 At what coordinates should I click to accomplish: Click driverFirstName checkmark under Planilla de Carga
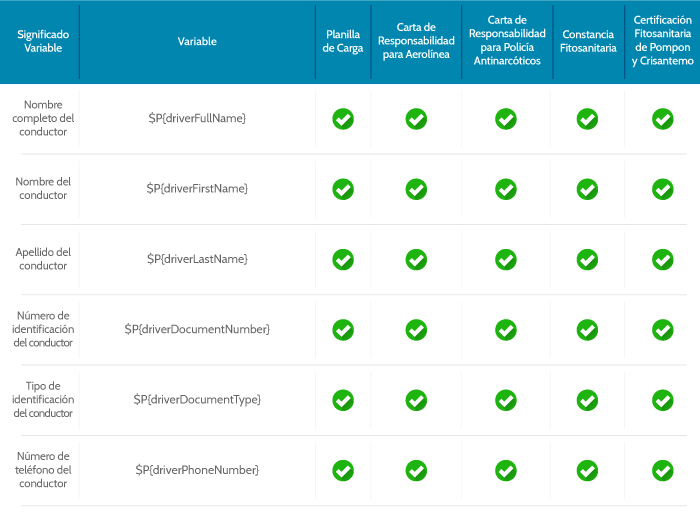click(x=343, y=189)
